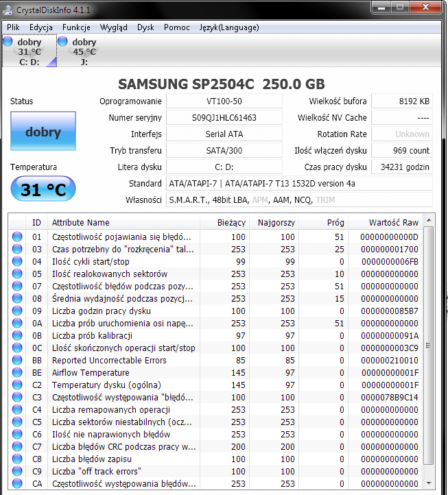
Task: Open the Funkcje menu
Action: (76, 27)
